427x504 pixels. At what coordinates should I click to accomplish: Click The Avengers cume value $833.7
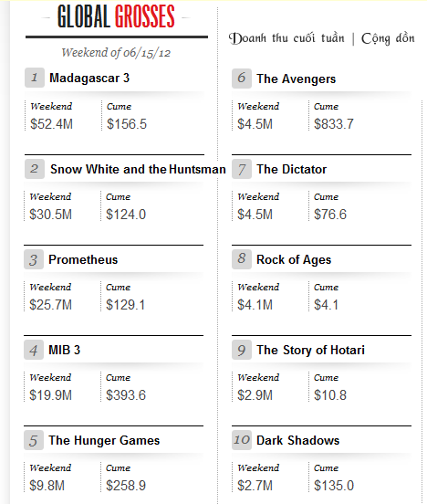pyautogui.click(x=334, y=124)
